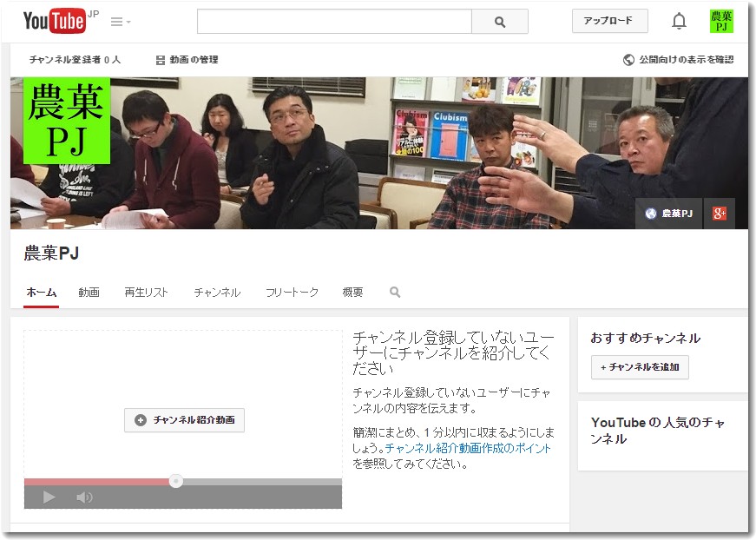
Task: Click the search icon next to 概要 tab
Action: click(x=394, y=293)
